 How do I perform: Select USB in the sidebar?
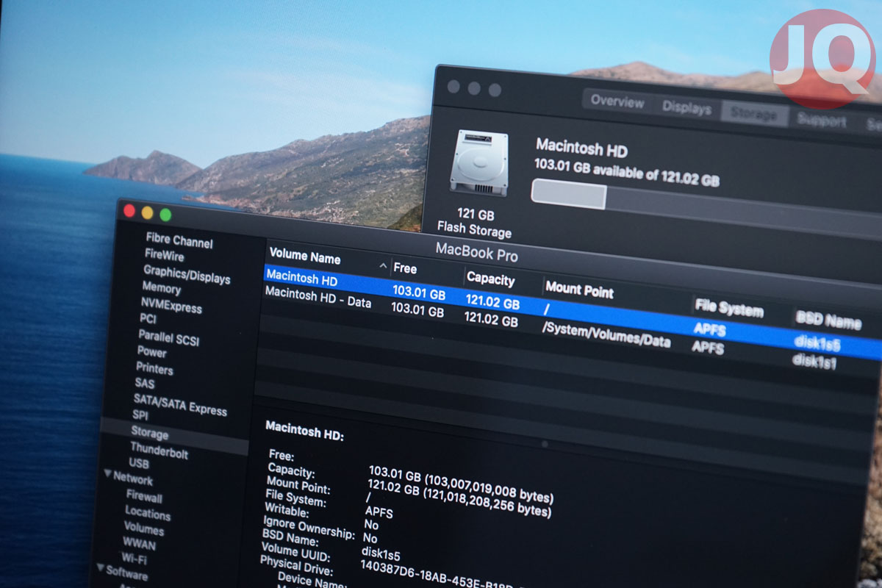tap(139, 463)
